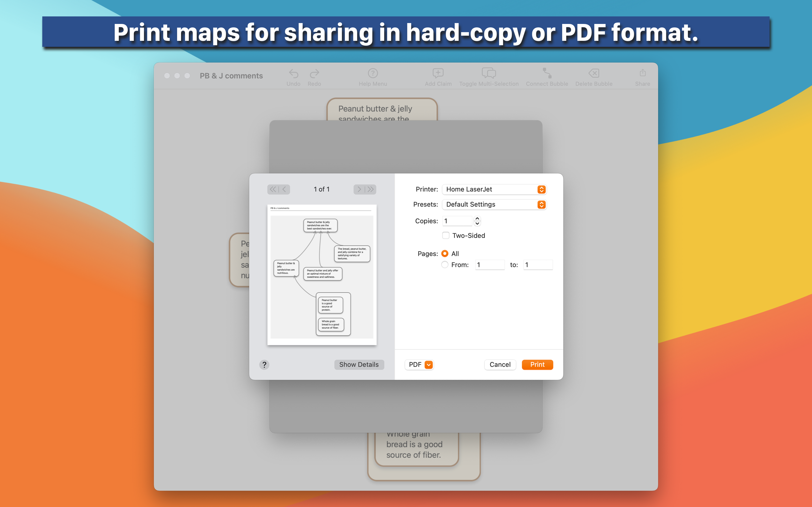Viewport: 812px width, 507px height.
Task: Click the Undo arrow icon
Action: click(x=293, y=74)
